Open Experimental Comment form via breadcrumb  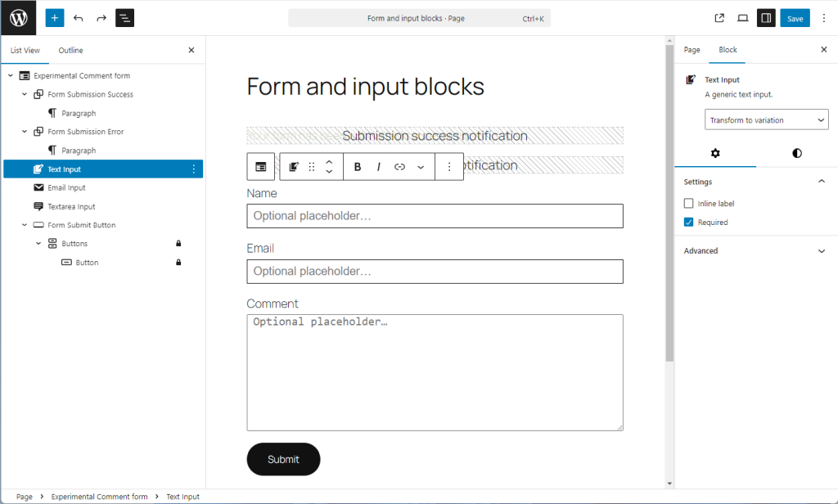[99, 497]
